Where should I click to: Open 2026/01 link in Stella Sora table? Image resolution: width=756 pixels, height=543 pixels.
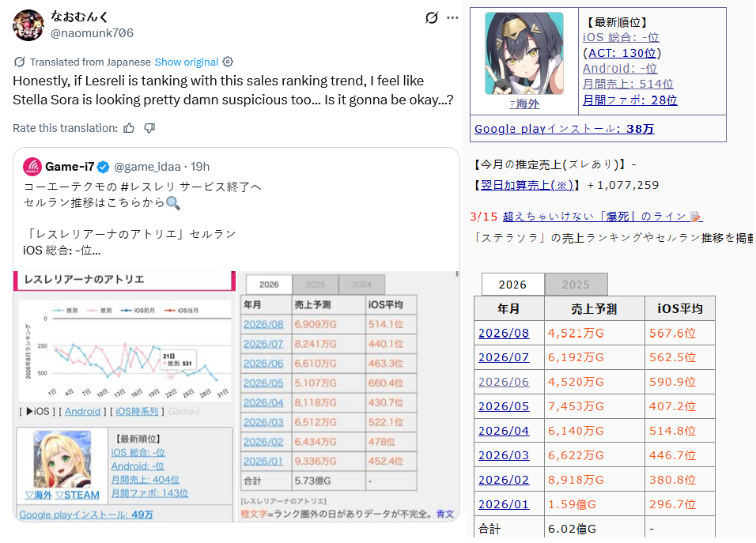(504, 504)
